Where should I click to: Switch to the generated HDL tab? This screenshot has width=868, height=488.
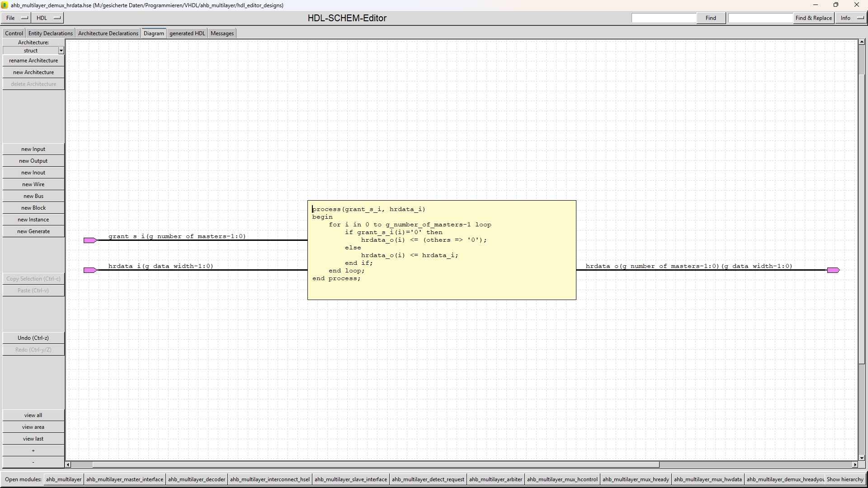(187, 33)
